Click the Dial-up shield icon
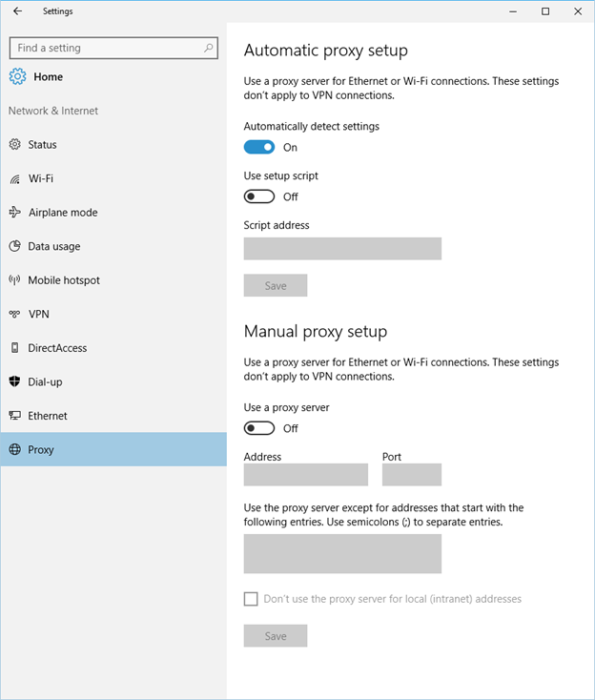 coord(15,381)
